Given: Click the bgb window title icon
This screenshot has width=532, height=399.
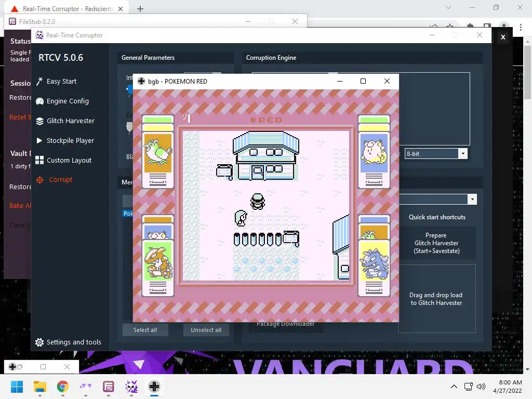Looking at the screenshot, I should tap(141, 81).
